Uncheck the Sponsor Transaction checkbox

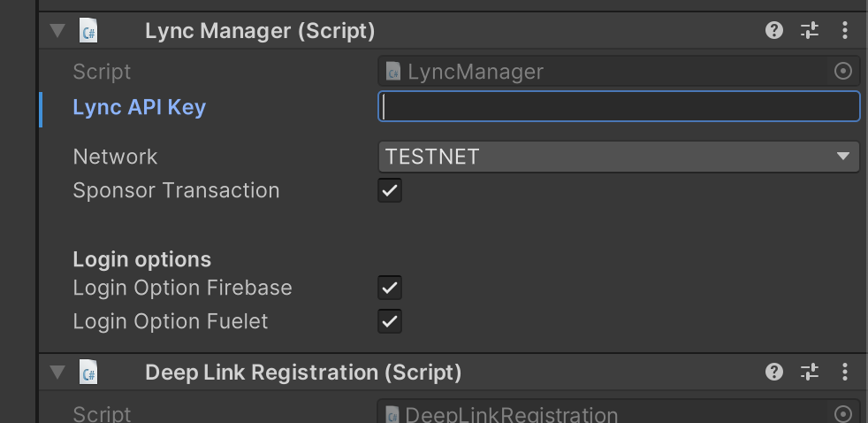(x=390, y=190)
